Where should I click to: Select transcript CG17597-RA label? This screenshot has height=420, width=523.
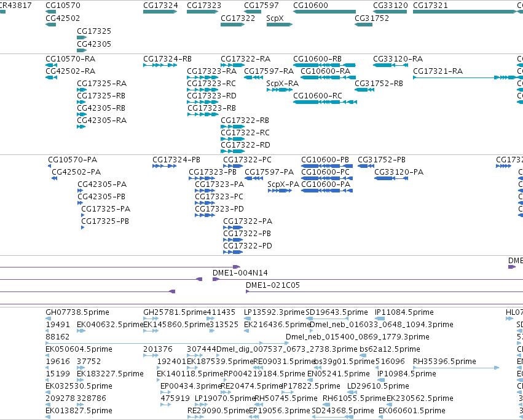pyautogui.click(x=269, y=71)
